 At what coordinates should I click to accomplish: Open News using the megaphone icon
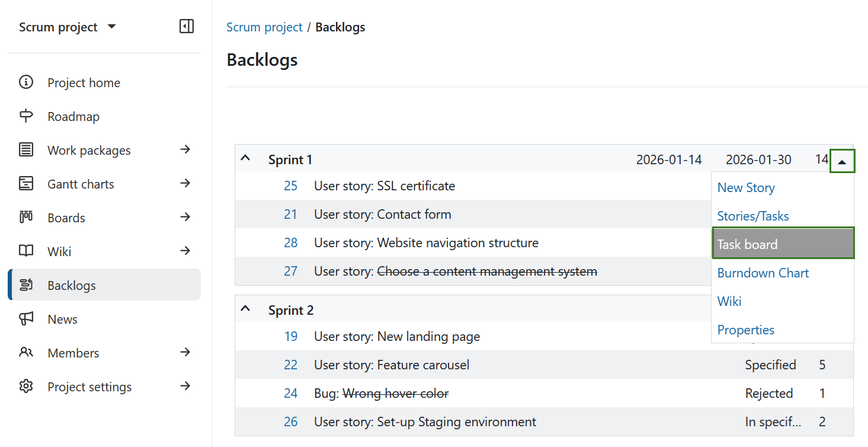(x=26, y=319)
